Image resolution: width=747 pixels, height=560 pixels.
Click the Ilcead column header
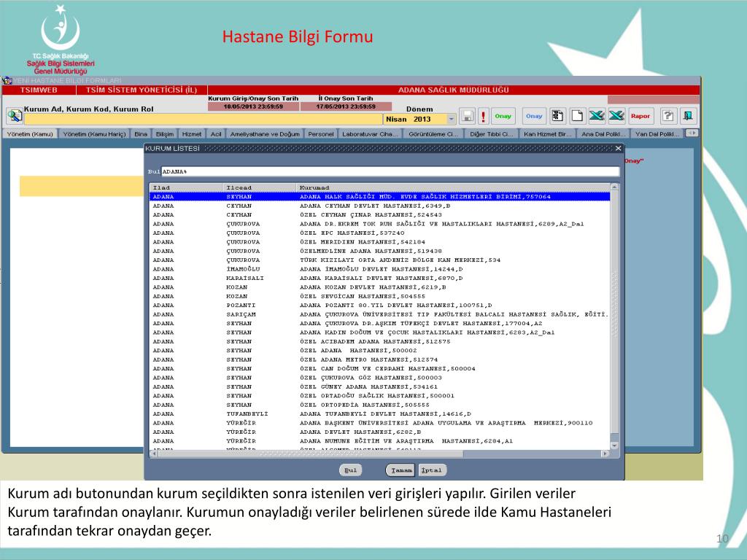[x=260, y=187]
